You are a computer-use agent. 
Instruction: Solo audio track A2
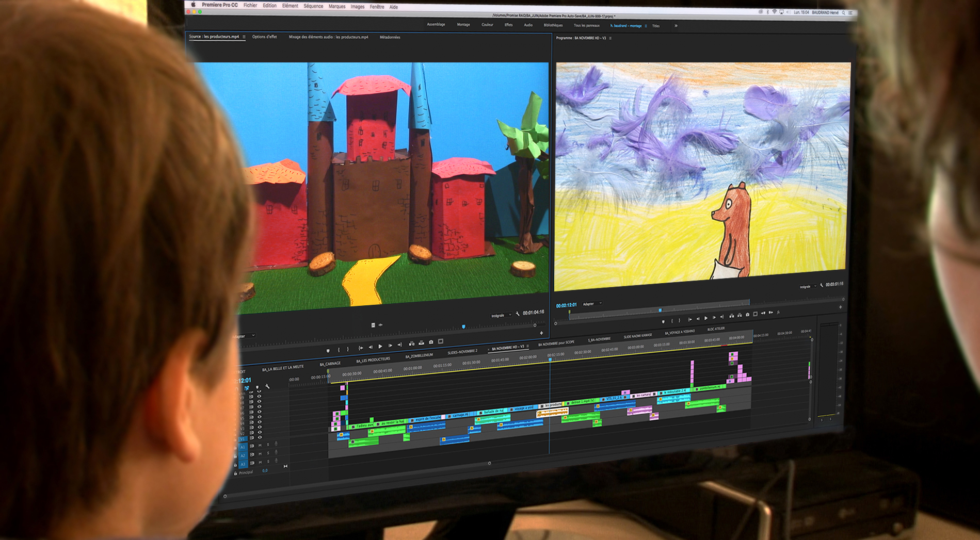coord(268,453)
